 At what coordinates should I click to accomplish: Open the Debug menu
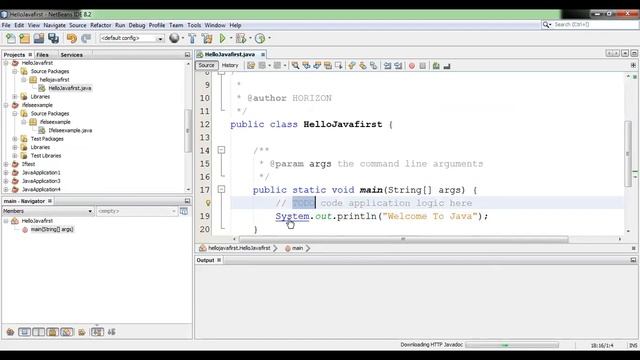pyautogui.click(x=137, y=25)
